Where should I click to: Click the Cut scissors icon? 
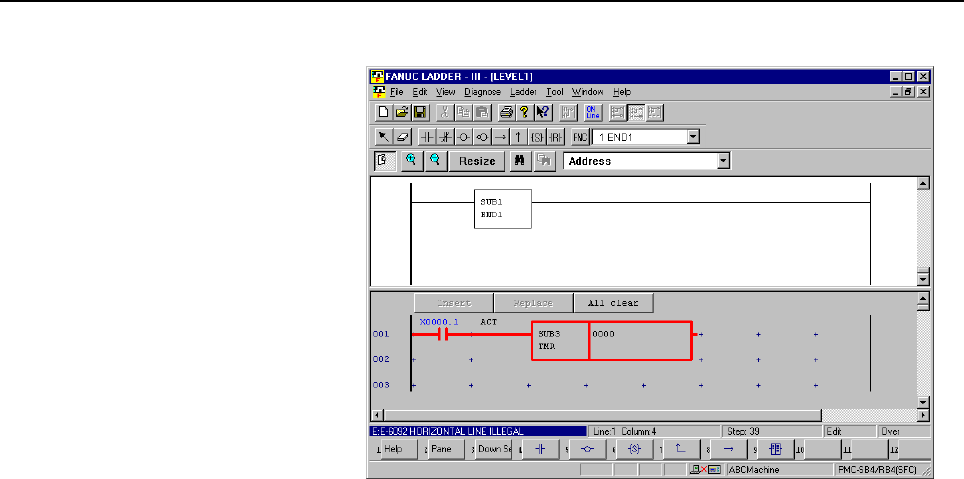pos(444,112)
